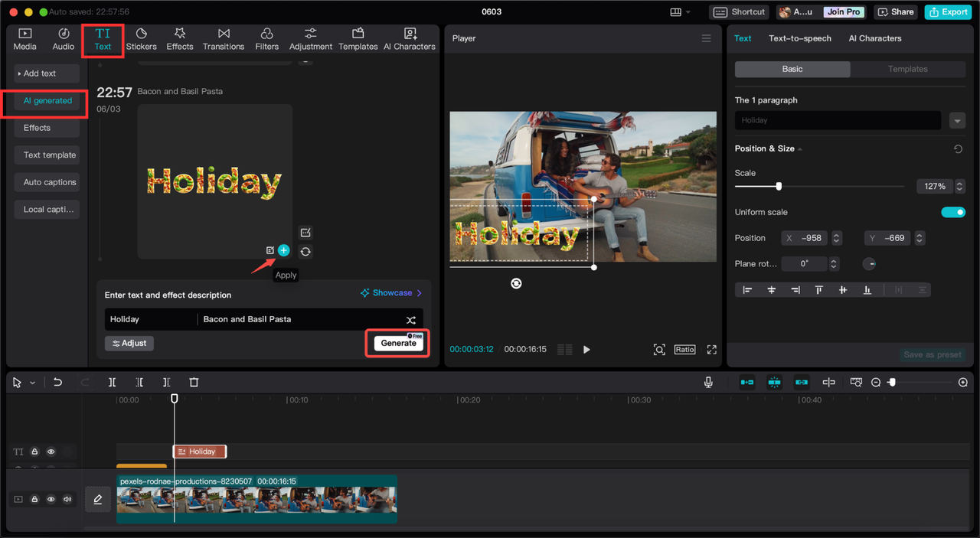Screen dimensions: 980x538
Task: Collapse the Position & Size section
Action: 800,149
